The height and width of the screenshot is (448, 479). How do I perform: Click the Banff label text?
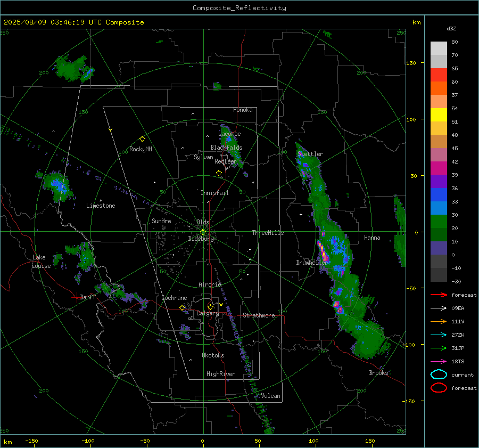[x=88, y=297]
